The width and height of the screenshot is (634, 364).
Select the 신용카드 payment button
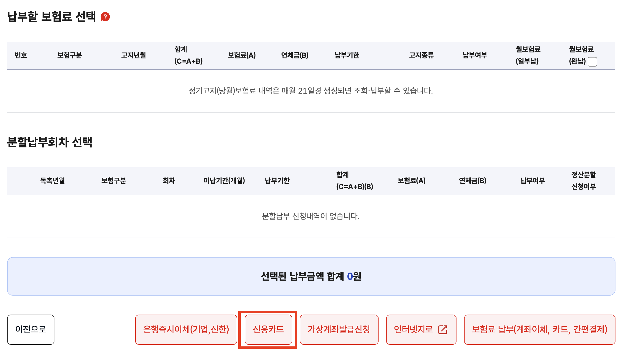tap(268, 329)
